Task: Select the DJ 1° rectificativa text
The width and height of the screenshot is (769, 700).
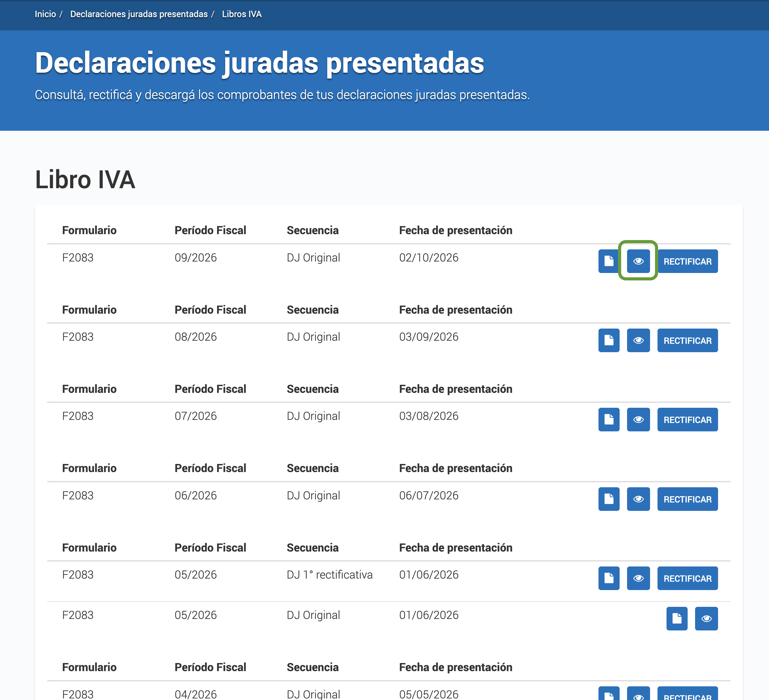Action: (330, 575)
